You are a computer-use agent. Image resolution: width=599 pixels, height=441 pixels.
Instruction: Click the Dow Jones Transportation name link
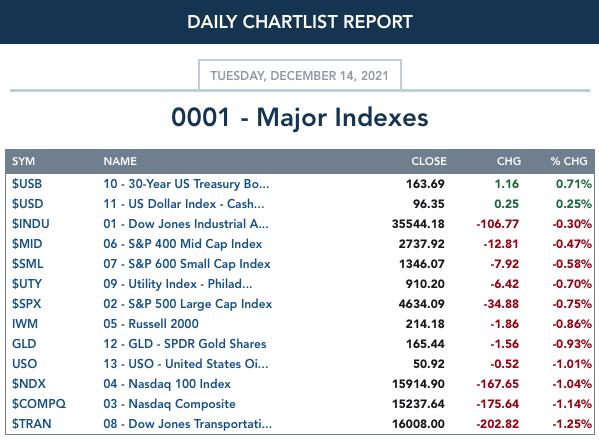coord(188,424)
